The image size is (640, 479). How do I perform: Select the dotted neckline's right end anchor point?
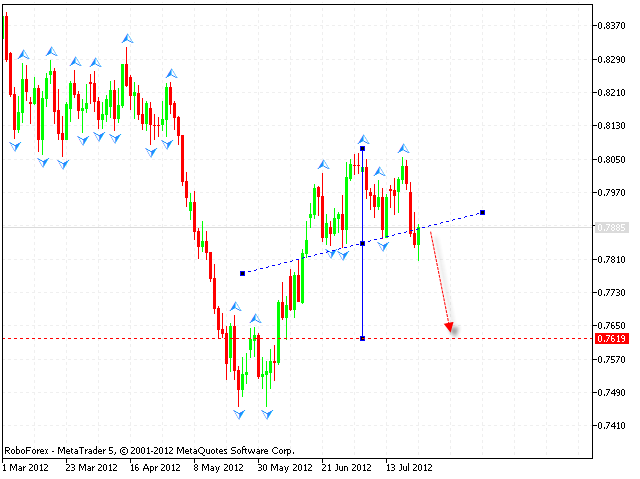click(x=482, y=213)
